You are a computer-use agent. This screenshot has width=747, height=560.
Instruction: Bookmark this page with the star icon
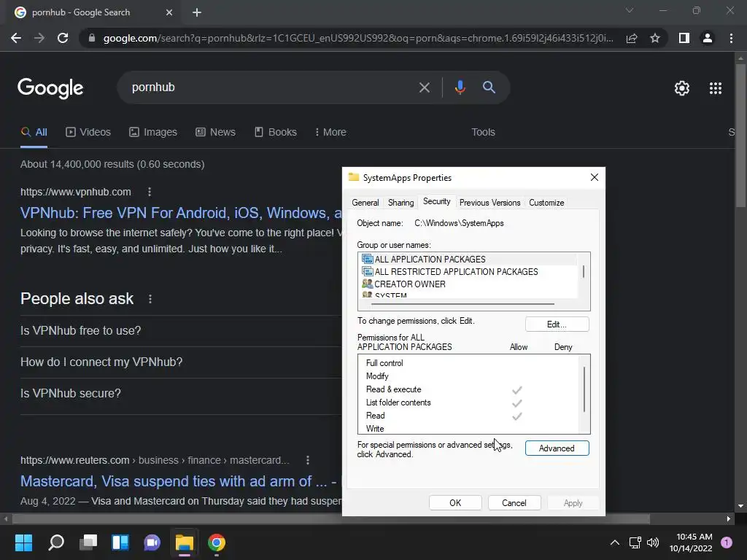point(655,38)
